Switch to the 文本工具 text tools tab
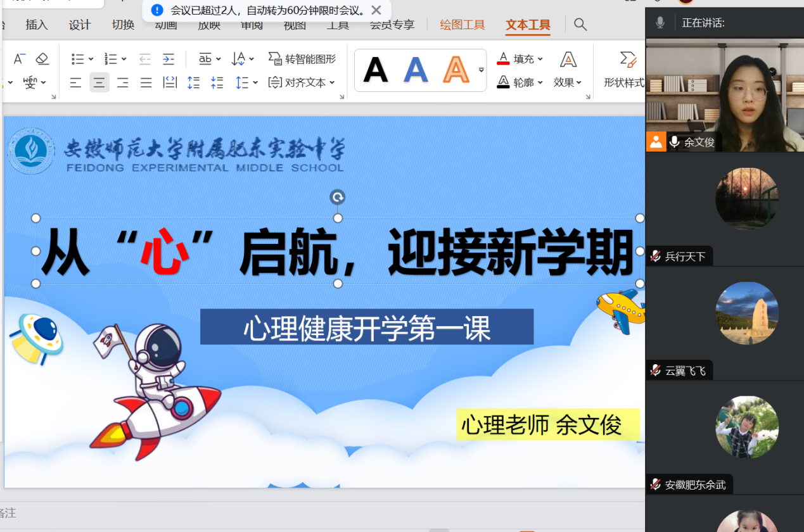This screenshot has width=804, height=532. click(528, 25)
